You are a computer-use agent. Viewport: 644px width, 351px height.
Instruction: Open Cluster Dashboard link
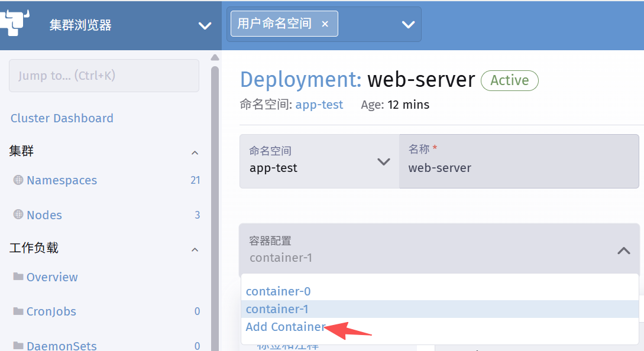coord(62,118)
